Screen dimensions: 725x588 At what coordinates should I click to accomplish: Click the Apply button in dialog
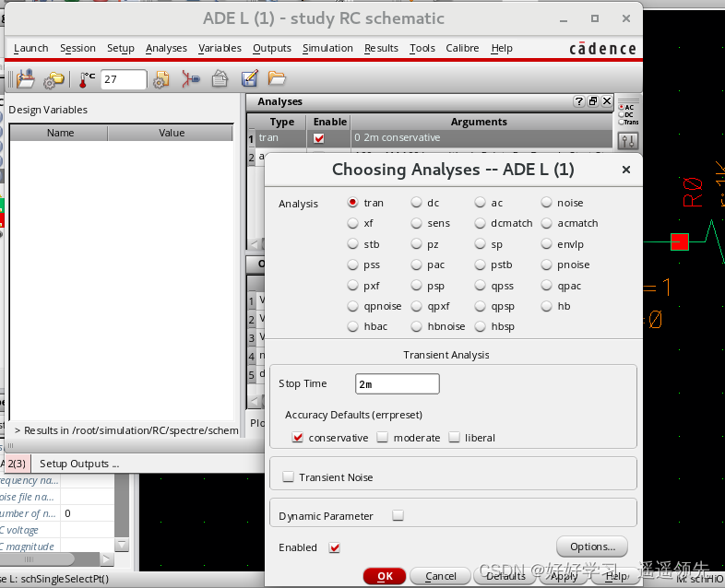pyautogui.click(x=565, y=576)
